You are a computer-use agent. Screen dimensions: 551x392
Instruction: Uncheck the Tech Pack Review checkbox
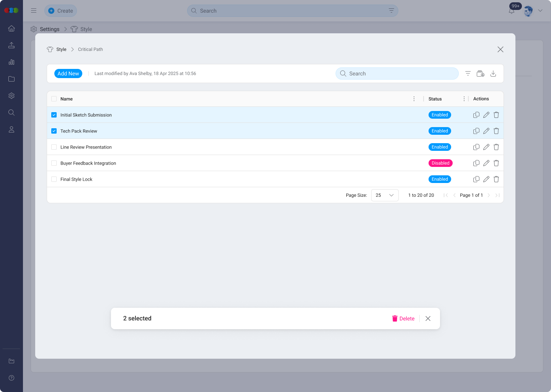click(54, 131)
